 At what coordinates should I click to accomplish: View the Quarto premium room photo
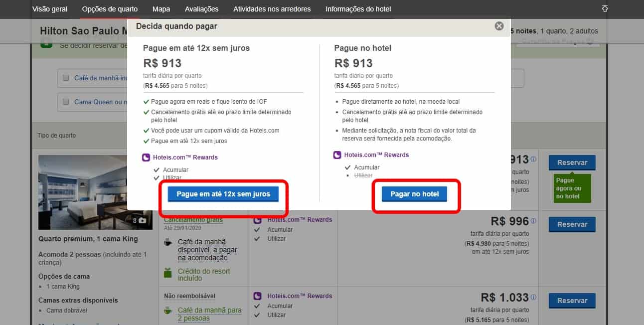tap(94, 192)
